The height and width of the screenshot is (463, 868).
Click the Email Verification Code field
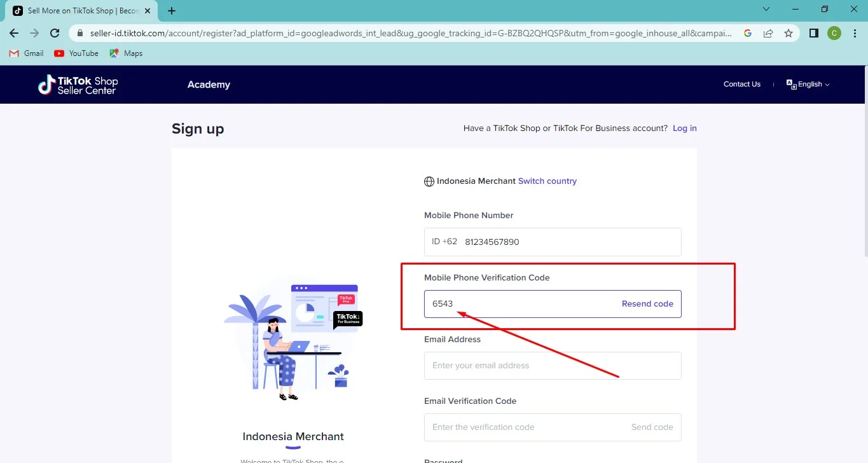[x=553, y=427]
